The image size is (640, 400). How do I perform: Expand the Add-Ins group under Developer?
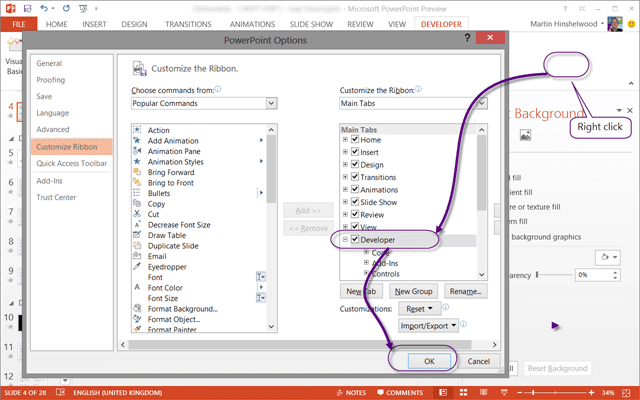366,263
